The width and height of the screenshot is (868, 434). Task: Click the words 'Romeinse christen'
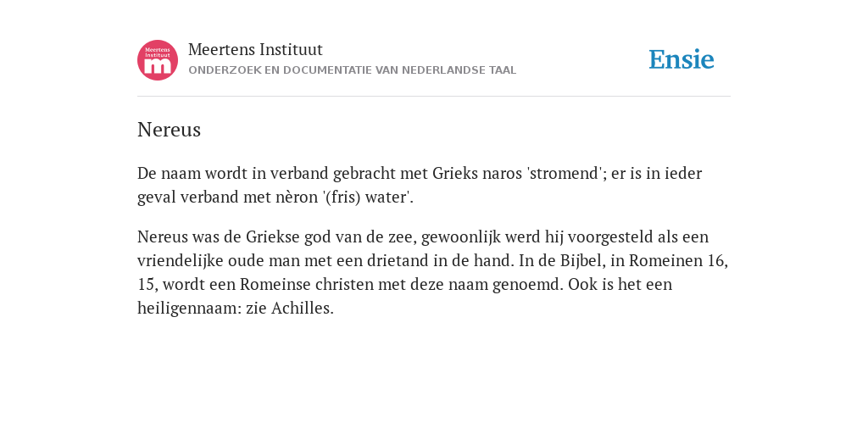307,285
